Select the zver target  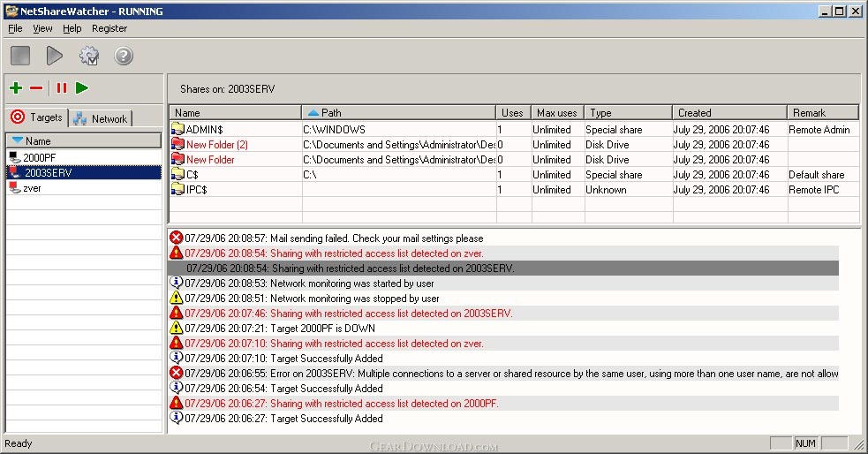(x=84, y=187)
